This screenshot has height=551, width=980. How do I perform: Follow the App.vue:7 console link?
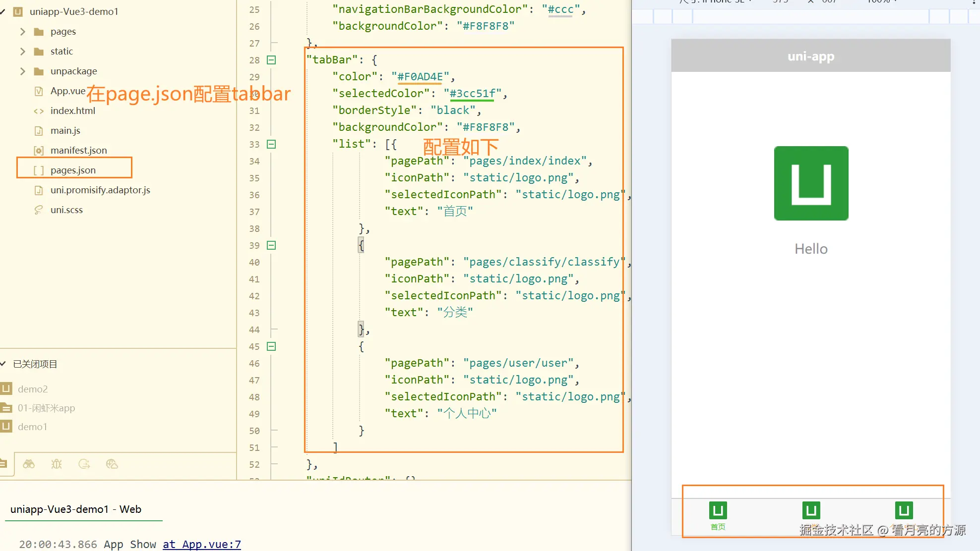pos(202,544)
